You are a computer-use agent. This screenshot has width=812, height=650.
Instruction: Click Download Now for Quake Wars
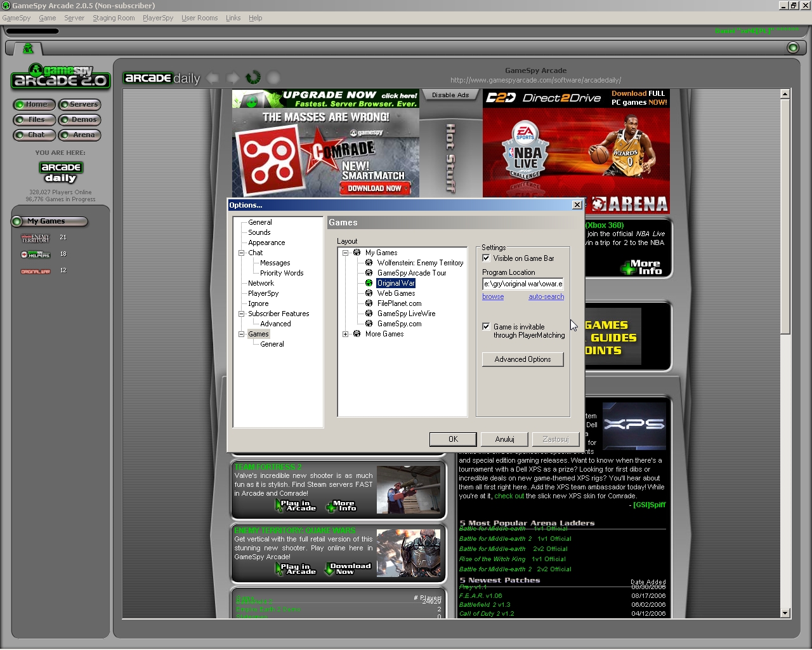[348, 569]
